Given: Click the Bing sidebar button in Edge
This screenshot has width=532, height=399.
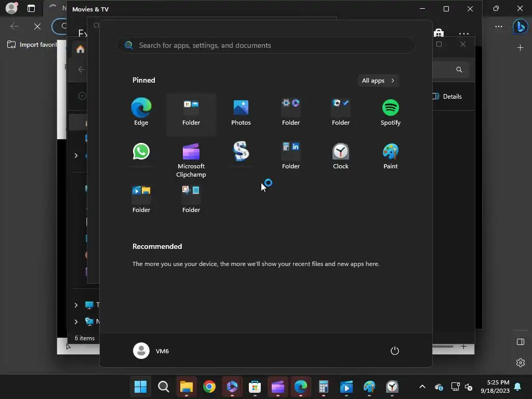Looking at the screenshot, I should coord(520,26).
